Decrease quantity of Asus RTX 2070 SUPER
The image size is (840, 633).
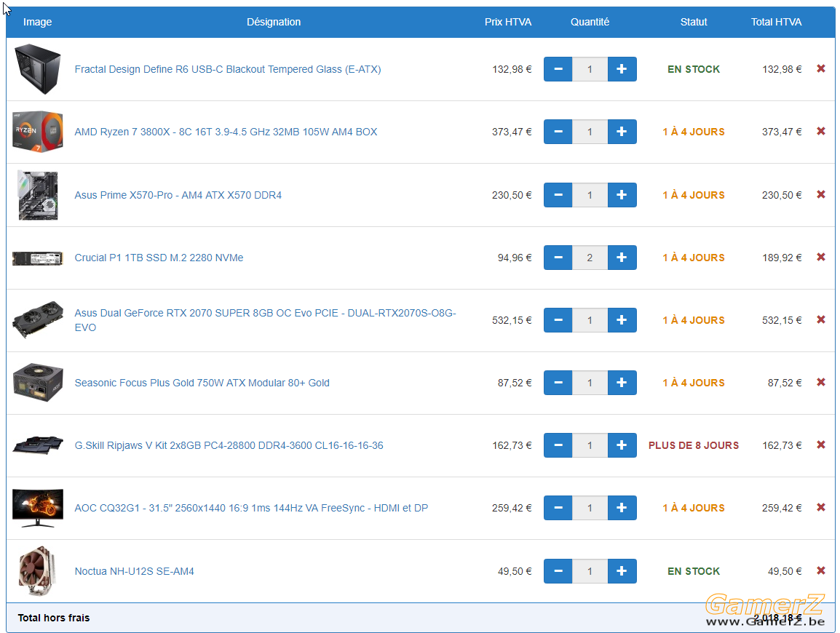(x=558, y=320)
